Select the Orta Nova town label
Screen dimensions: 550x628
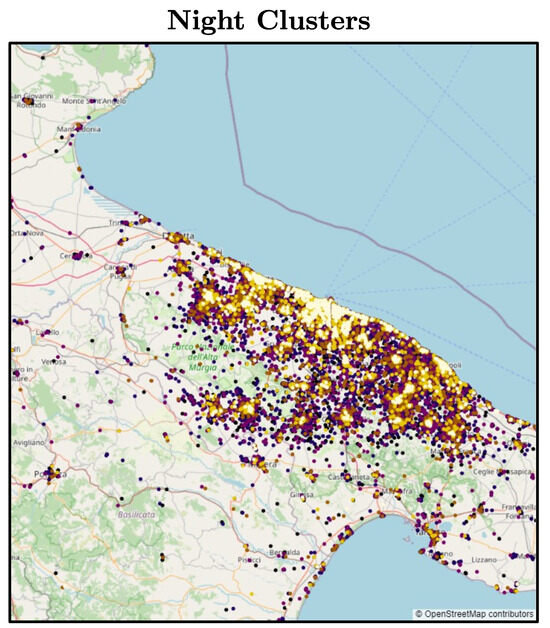tap(27, 233)
